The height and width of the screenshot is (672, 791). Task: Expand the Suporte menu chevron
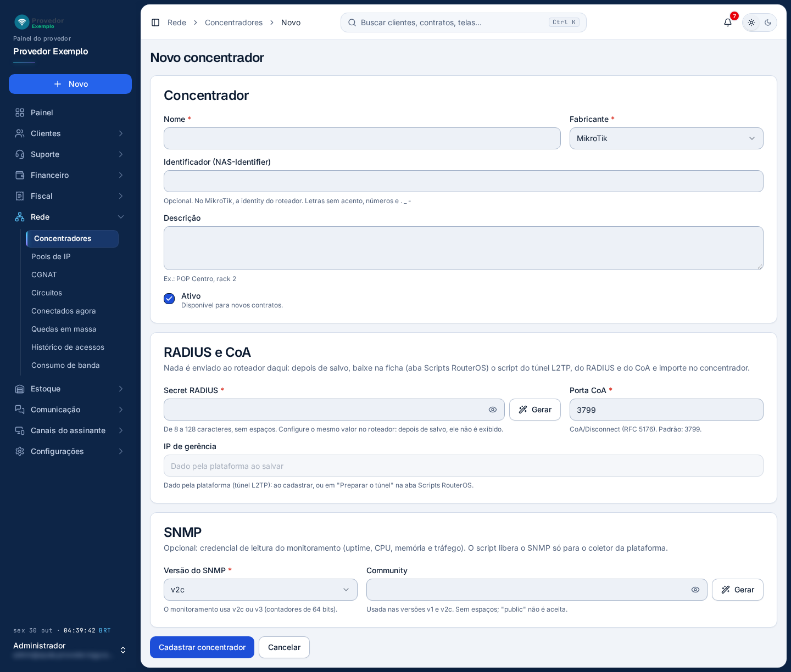click(x=121, y=154)
